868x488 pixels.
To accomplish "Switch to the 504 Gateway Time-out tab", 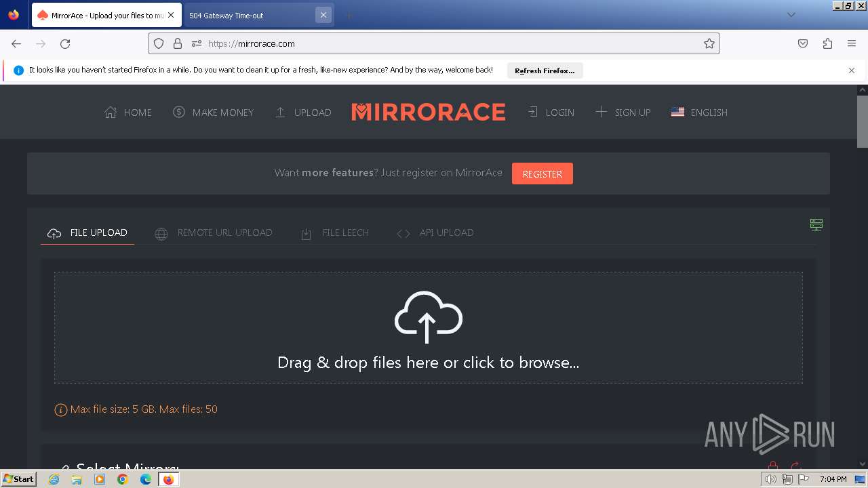I will click(x=250, y=15).
